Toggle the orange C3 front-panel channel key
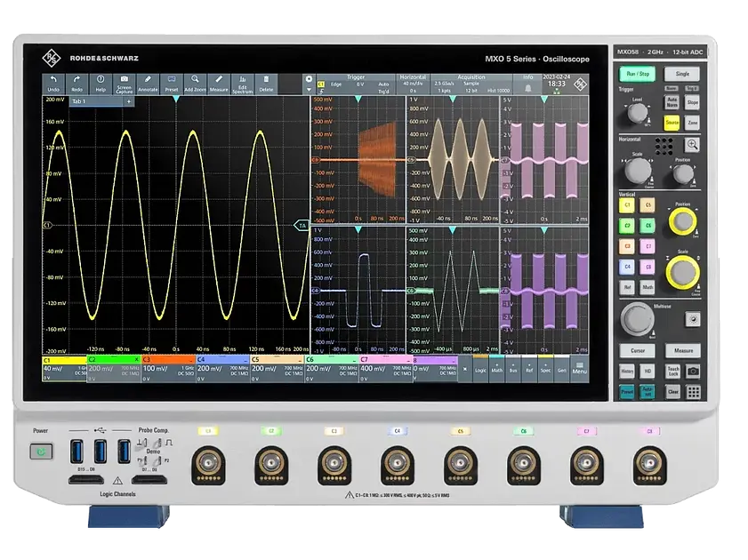 627,246
